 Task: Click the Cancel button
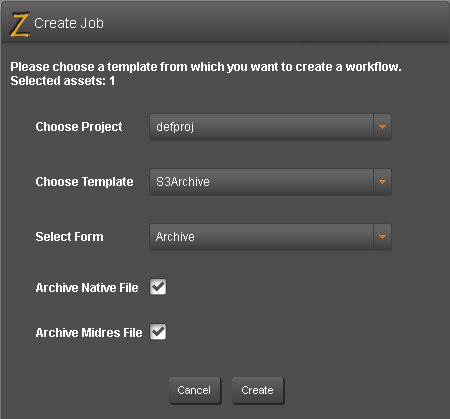click(195, 390)
